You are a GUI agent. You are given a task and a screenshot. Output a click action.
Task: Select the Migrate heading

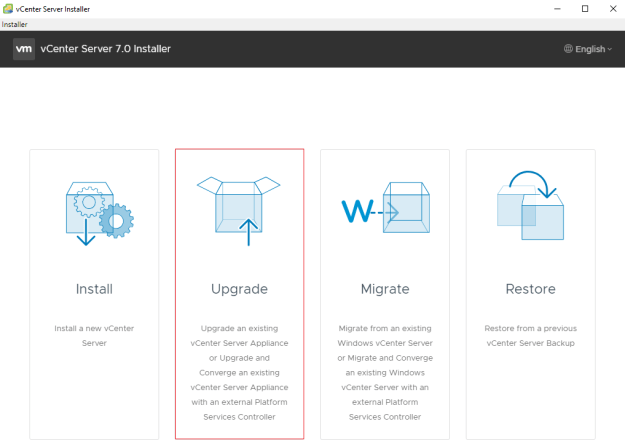coord(385,289)
